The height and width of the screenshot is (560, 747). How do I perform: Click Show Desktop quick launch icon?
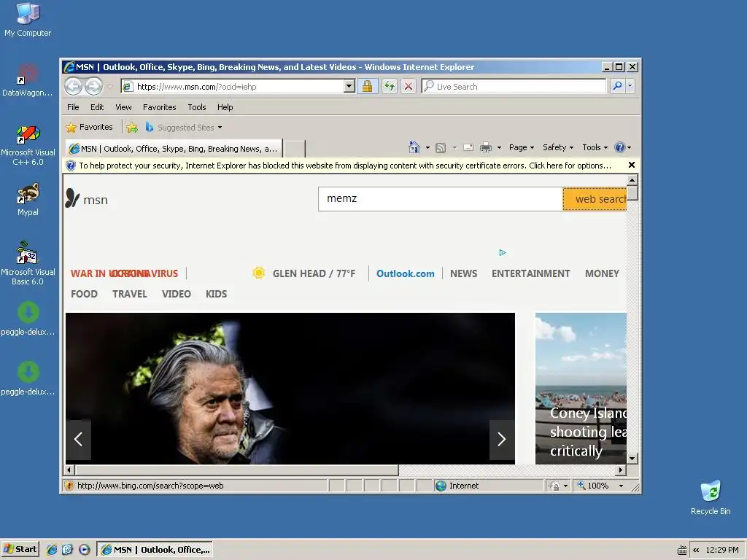[x=68, y=550]
